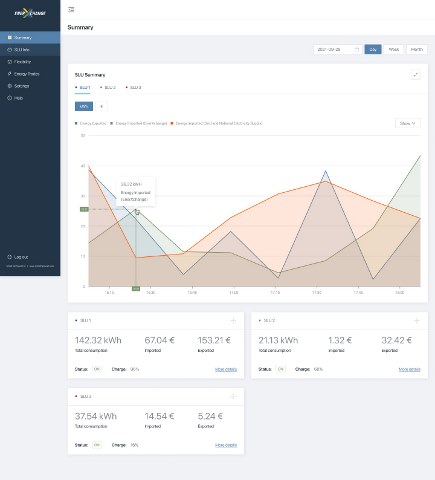Viewport: 435px width, 480px height.
Task: Open Help from the sidebar icon
Action: point(10,98)
